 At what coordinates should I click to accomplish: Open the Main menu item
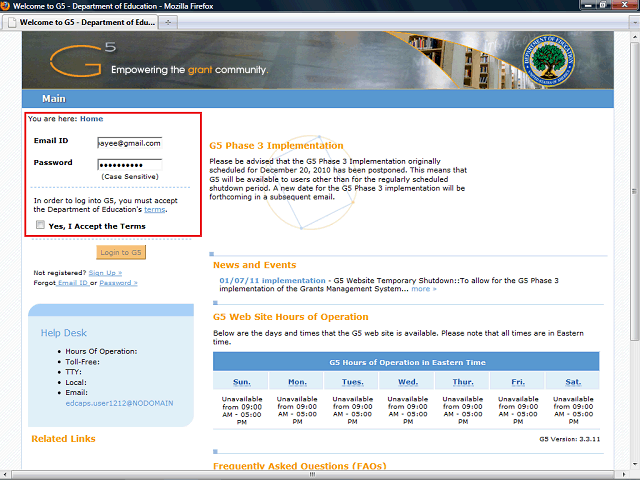pyautogui.click(x=53, y=99)
